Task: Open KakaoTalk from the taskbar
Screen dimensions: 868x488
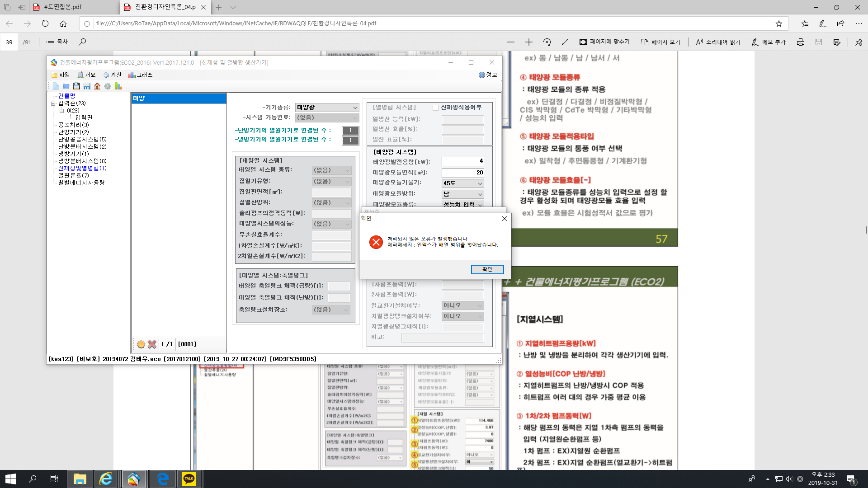Action: pos(189,479)
